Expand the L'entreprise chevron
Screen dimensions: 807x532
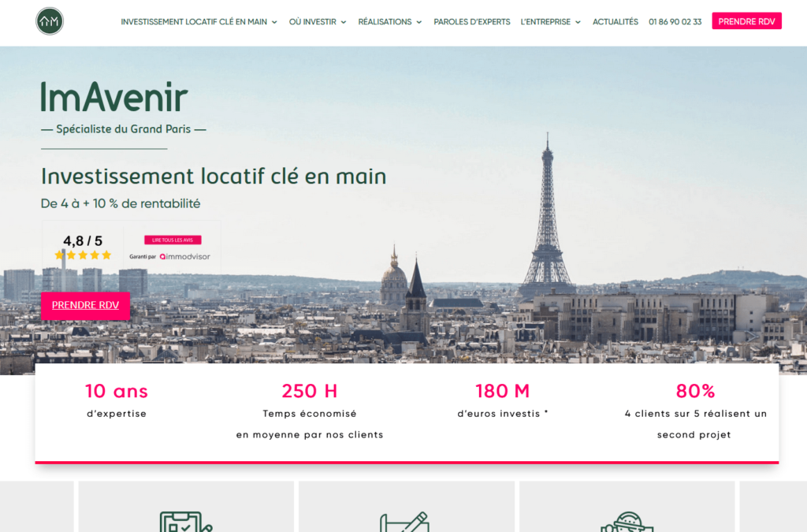coord(578,22)
